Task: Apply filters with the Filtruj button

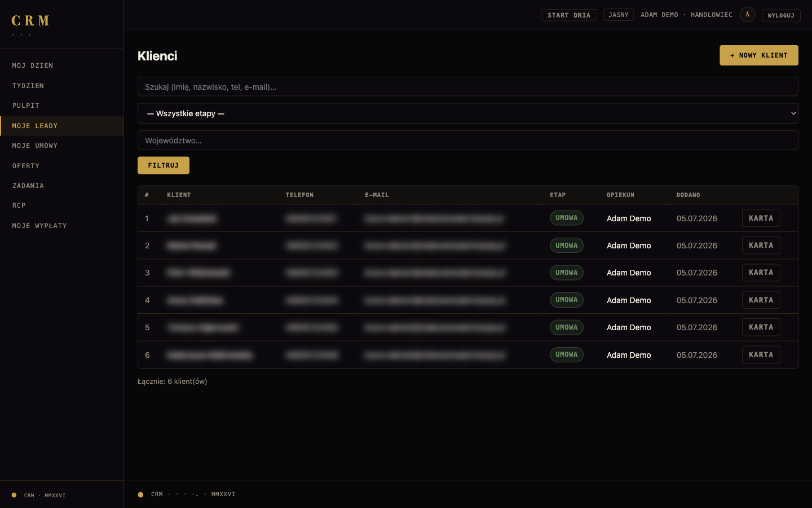Action: tap(164, 165)
